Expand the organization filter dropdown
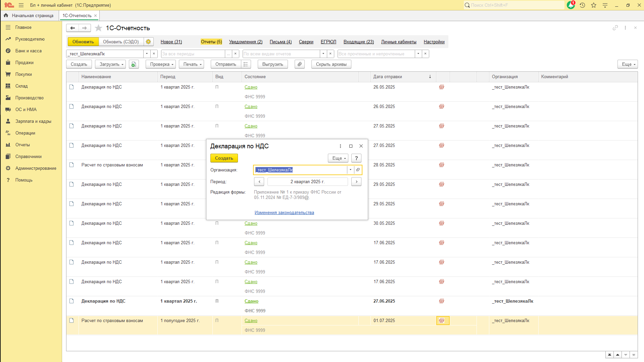644x362 pixels. pyautogui.click(x=147, y=54)
